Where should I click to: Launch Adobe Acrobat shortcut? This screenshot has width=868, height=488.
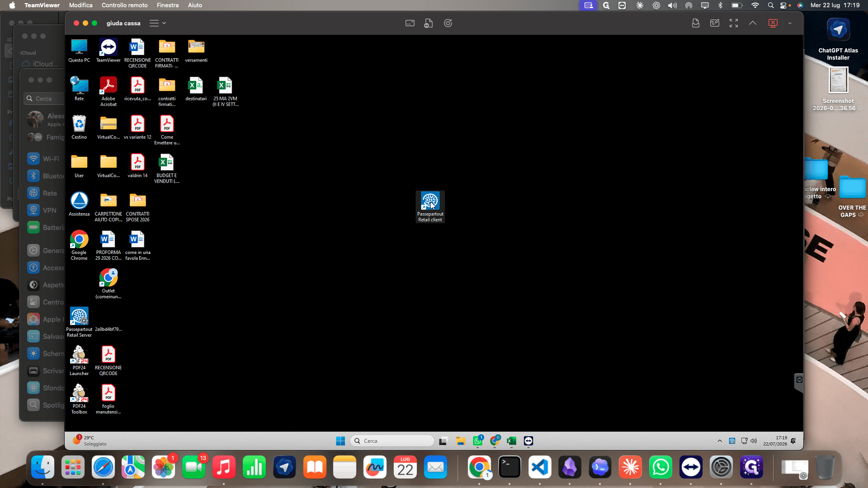pos(108,92)
